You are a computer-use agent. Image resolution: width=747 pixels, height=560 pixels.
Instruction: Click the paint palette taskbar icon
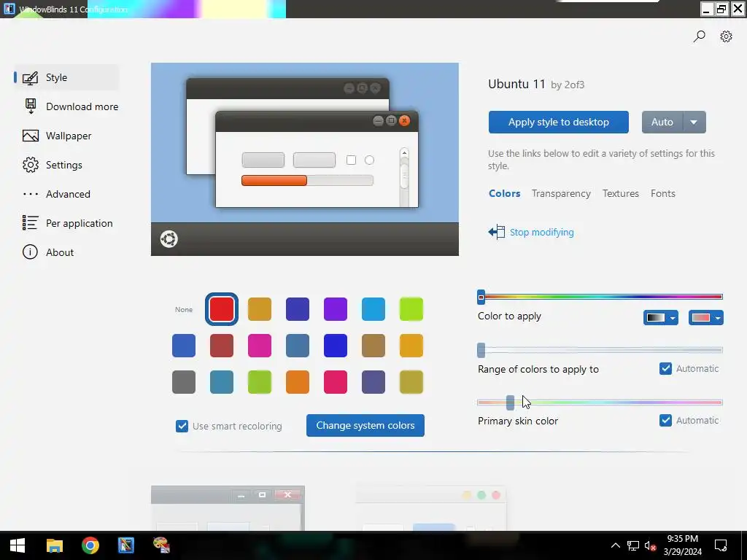pyautogui.click(x=161, y=545)
